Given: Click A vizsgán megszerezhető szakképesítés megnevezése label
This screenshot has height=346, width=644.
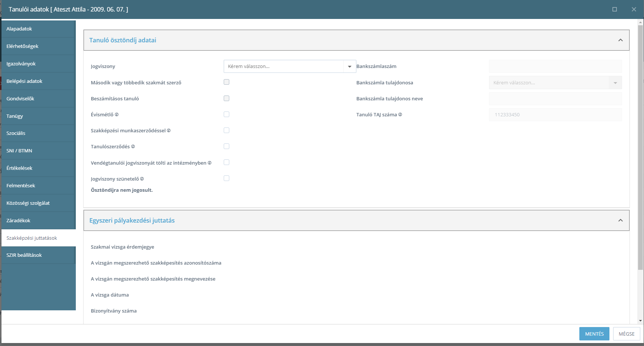Looking at the screenshot, I should click(153, 279).
